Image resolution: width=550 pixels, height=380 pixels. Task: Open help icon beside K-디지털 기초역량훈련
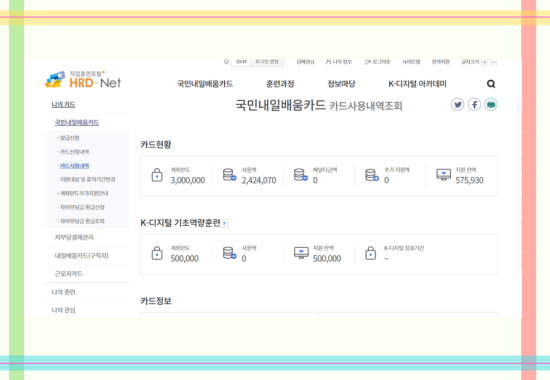[224, 224]
